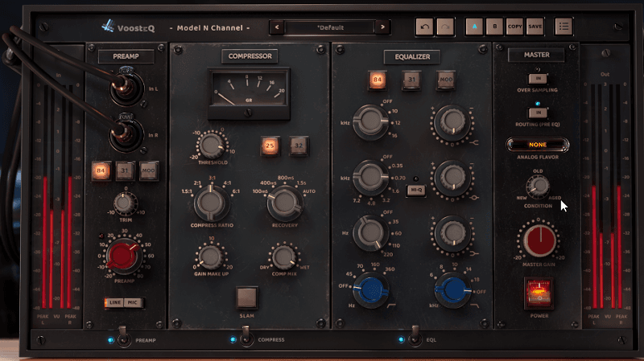
Task: Click the VoosteQ logo
Action: point(128,27)
